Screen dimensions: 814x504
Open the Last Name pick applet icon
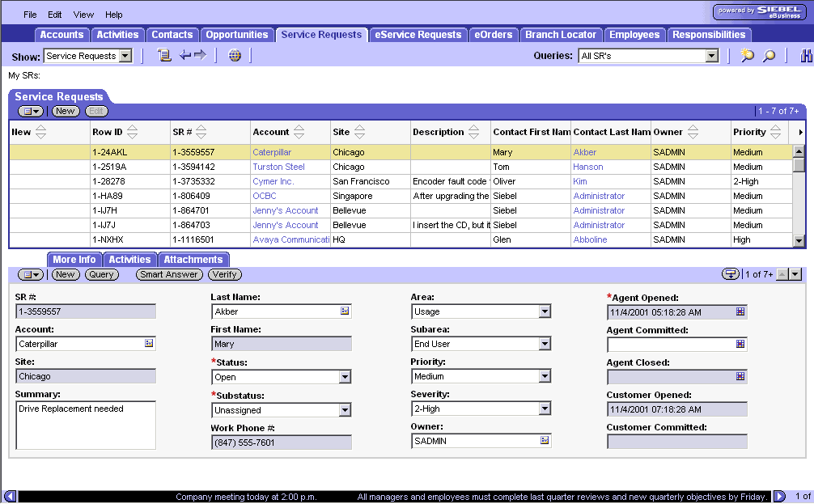345,311
